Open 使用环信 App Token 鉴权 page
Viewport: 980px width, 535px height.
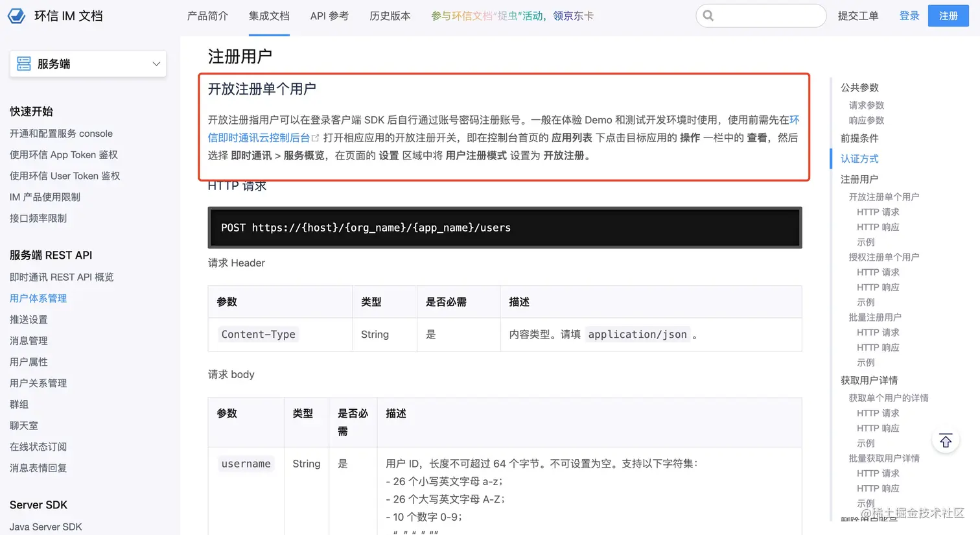click(64, 155)
